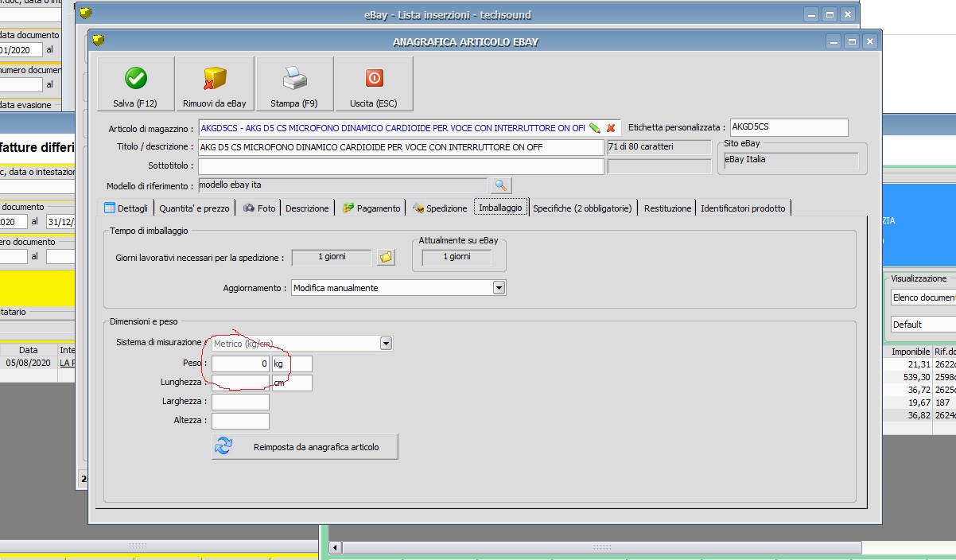This screenshot has height=560, width=956.
Task: Click the cm unit field
Action: 292,383
